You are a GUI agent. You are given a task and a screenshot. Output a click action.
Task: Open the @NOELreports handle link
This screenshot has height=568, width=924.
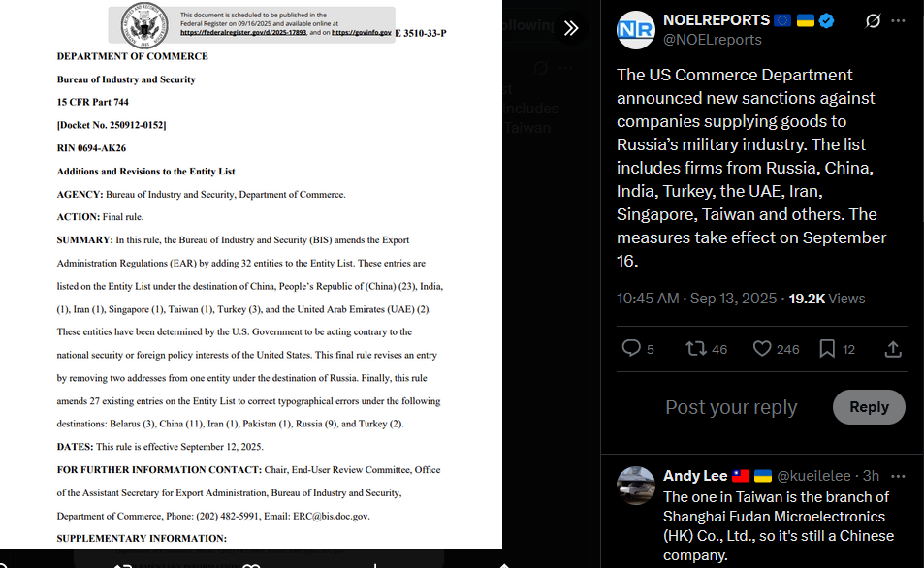click(712, 40)
